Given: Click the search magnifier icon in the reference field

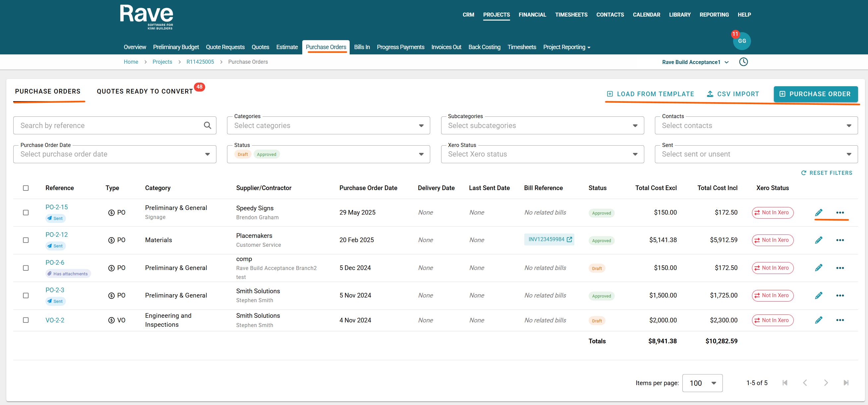Looking at the screenshot, I should point(207,125).
